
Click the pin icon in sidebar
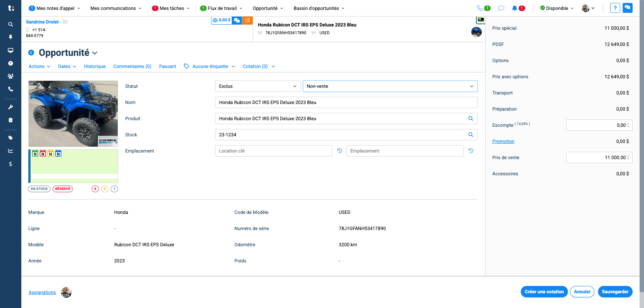click(x=11, y=37)
